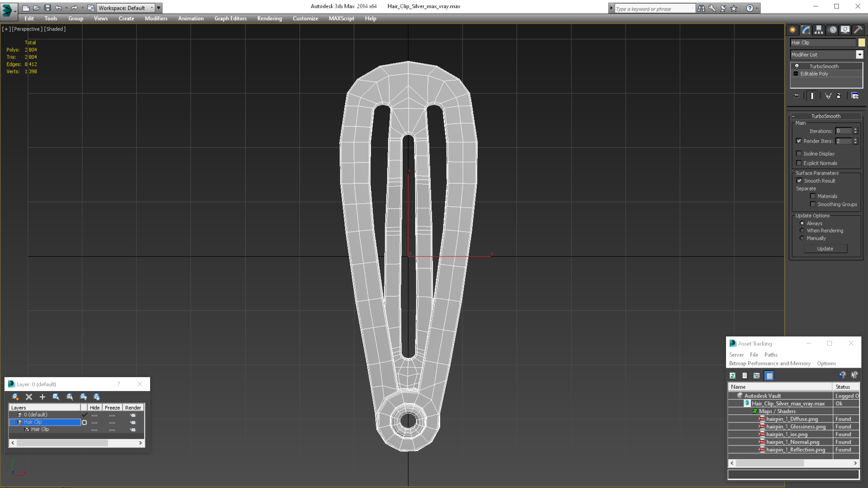Open the Help icon dropdown arrow

tap(757, 8)
